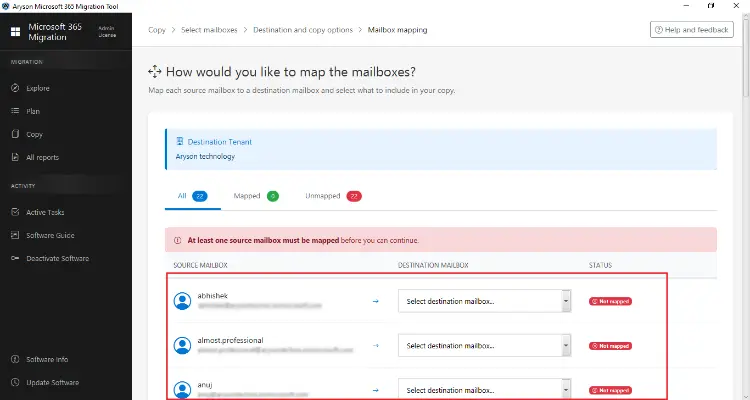Open Active Tasks in the sidebar
Viewport: 750px width, 400px height.
point(45,212)
